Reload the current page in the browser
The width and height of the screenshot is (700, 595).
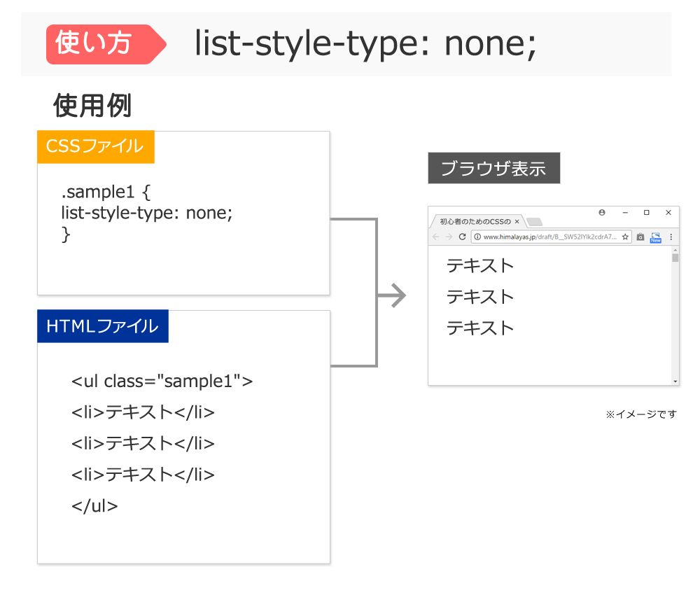coord(462,236)
